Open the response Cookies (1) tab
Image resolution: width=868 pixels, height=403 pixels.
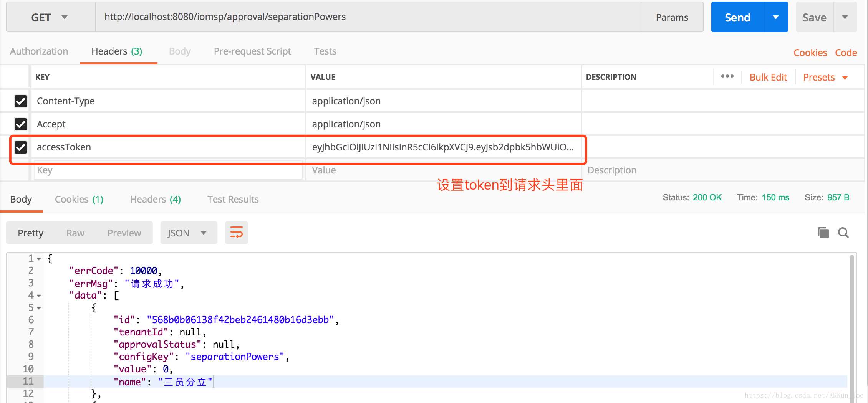coord(79,199)
